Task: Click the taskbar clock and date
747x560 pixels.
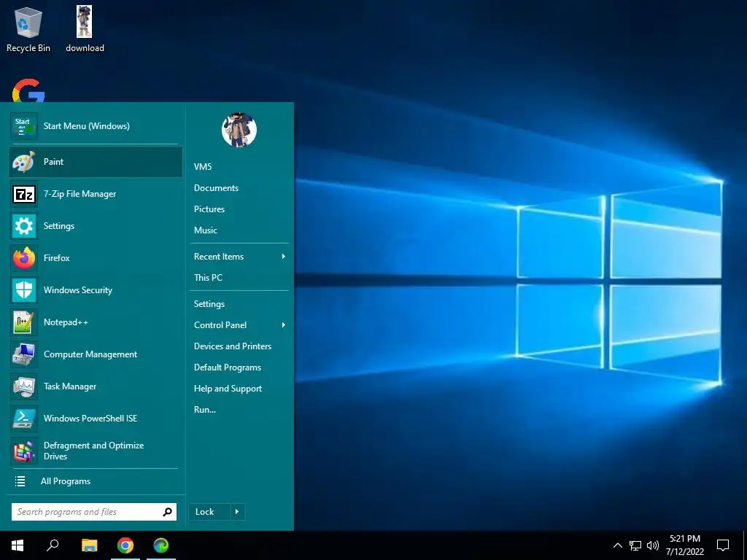Action: click(x=684, y=545)
